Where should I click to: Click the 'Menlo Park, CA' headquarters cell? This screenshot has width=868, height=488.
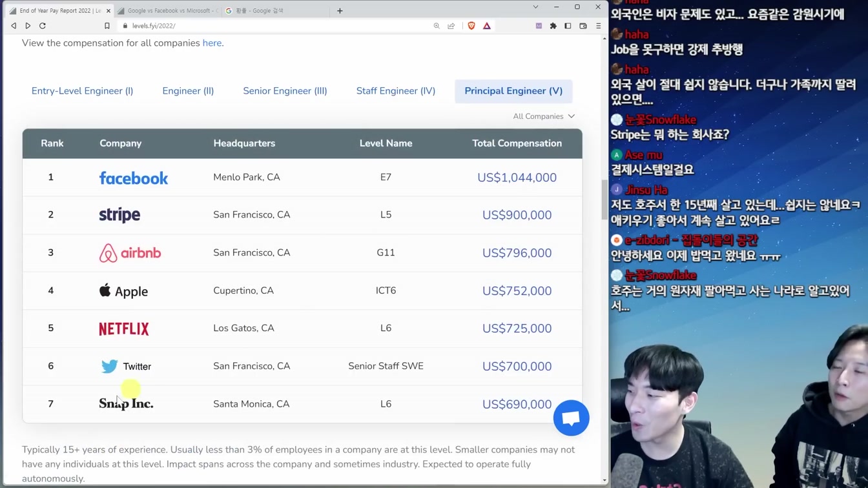click(x=247, y=177)
